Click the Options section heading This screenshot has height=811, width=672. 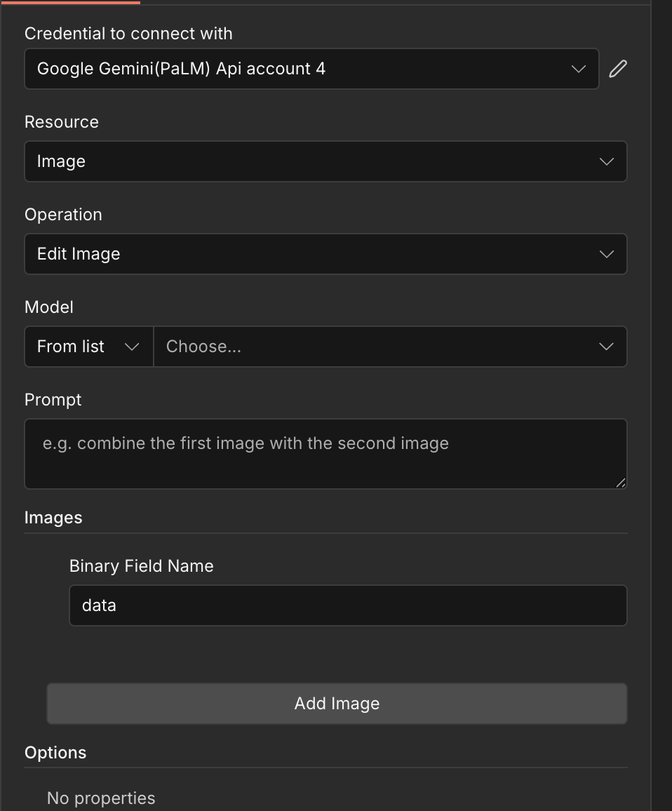pyautogui.click(x=55, y=753)
